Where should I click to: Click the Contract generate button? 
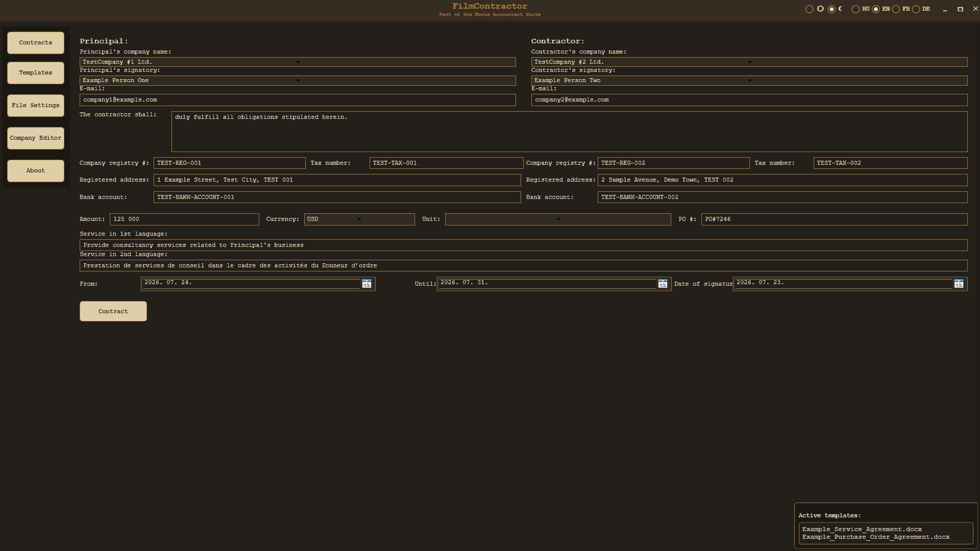coord(113,311)
